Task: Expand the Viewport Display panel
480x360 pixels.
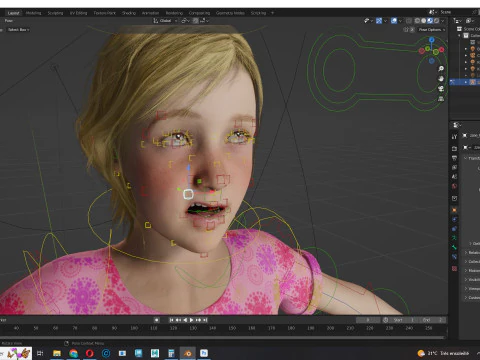Action: click(472, 288)
